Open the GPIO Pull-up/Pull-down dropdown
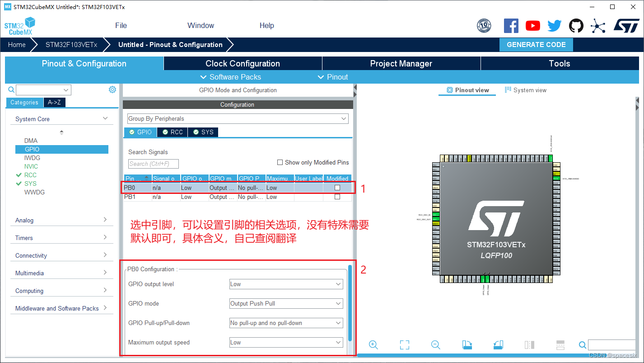644x363 pixels. (286, 323)
